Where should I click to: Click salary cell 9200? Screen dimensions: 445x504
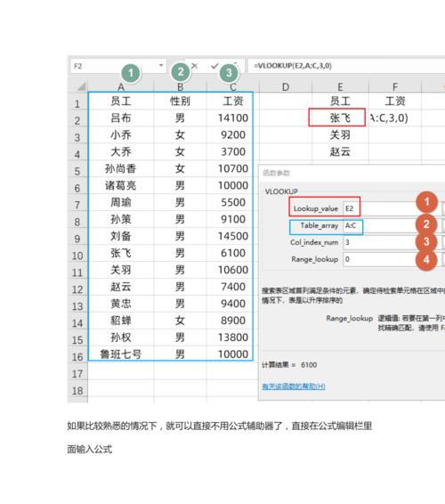233,135
